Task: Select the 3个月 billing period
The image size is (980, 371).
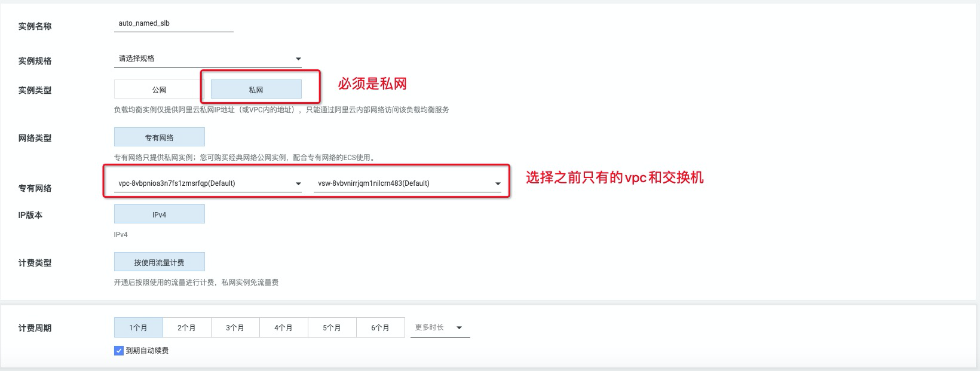Action: pos(235,327)
